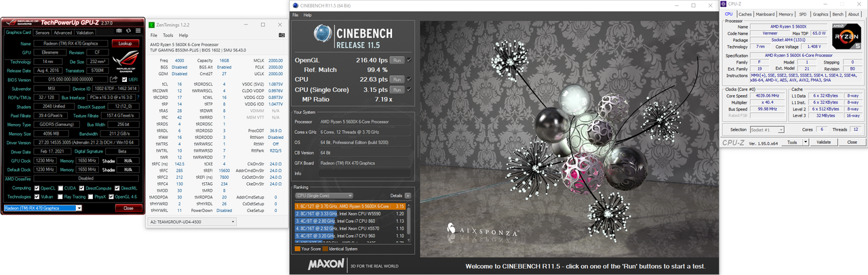Run the CPU (Single Core) benchmark

point(397,89)
